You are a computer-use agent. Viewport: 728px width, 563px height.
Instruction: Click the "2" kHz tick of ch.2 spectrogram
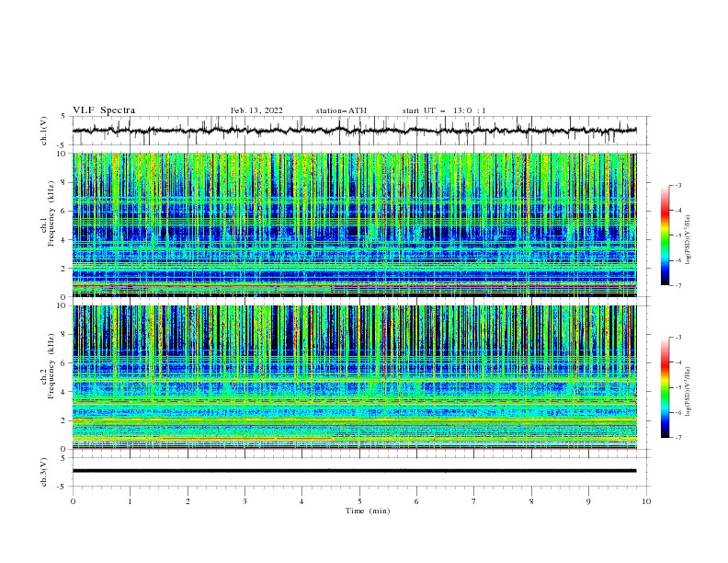pos(64,420)
